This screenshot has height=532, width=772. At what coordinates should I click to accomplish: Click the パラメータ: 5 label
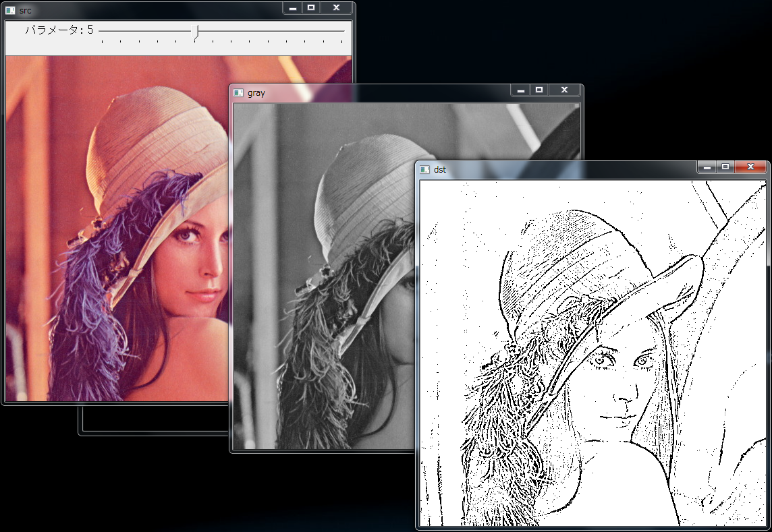(x=59, y=30)
